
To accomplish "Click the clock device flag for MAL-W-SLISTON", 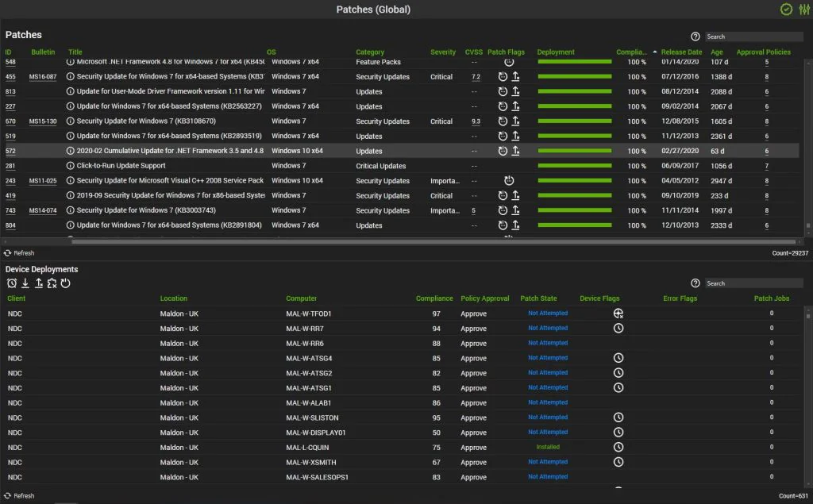I will point(618,417).
